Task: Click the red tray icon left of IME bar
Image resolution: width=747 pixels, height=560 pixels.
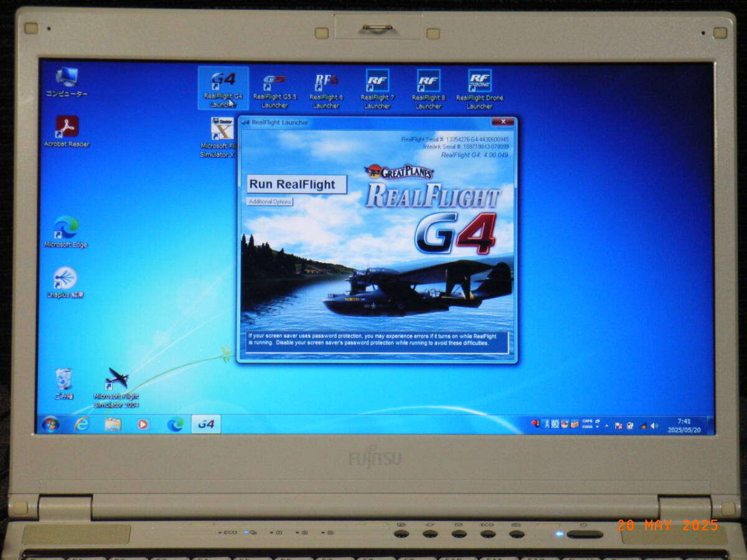Action: click(x=535, y=424)
